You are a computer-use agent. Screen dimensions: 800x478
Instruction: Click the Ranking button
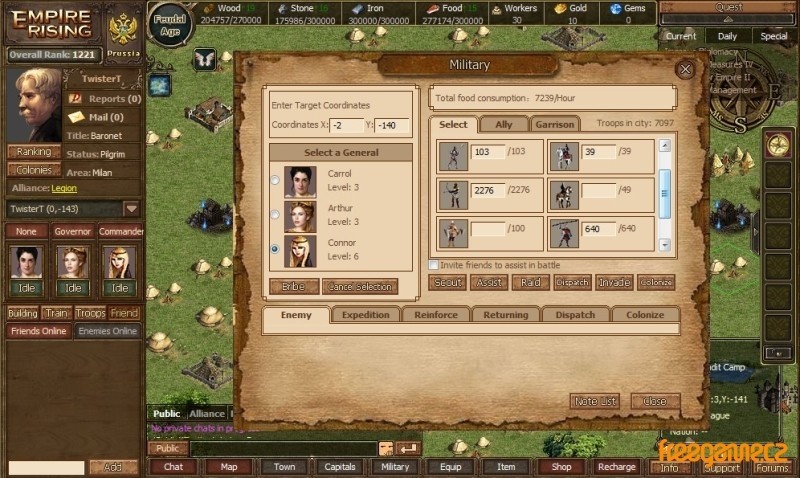34,152
